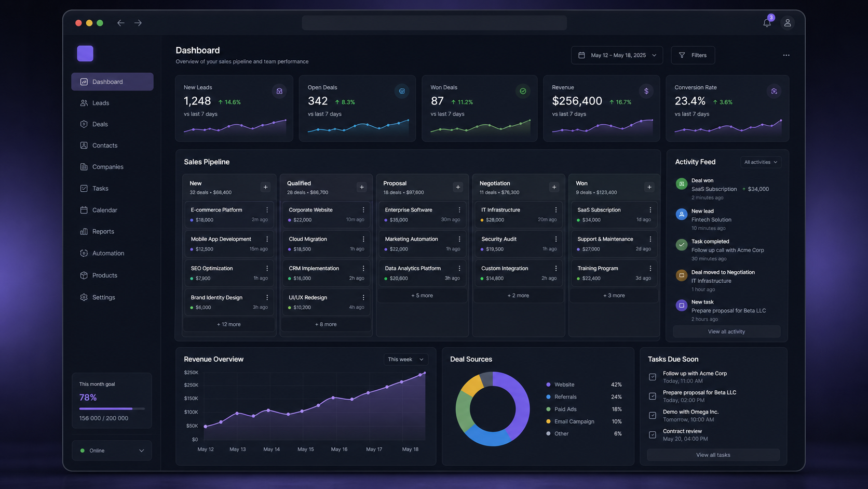868x489 pixels.
Task: Expand + 2 more in Negotiation column
Action: point(518,295)
